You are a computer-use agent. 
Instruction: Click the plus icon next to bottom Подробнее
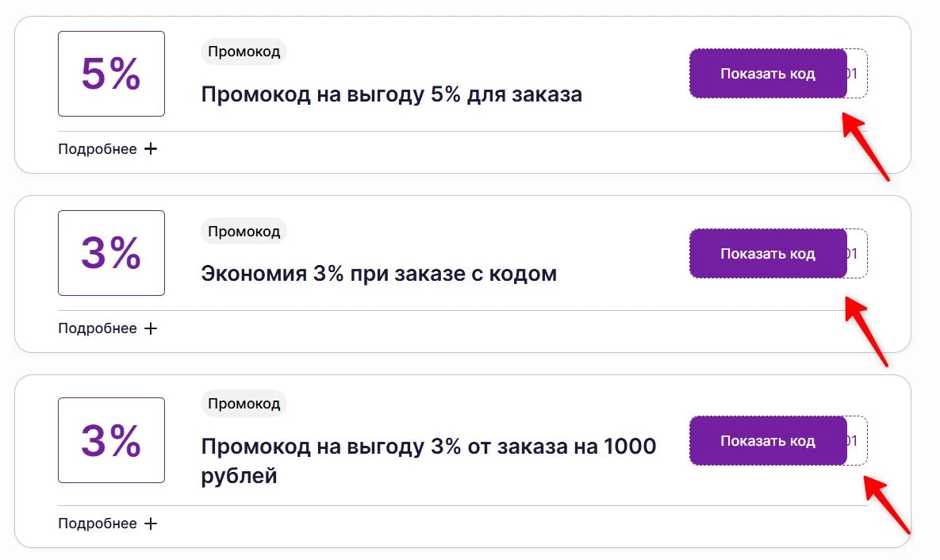[152, 523]
